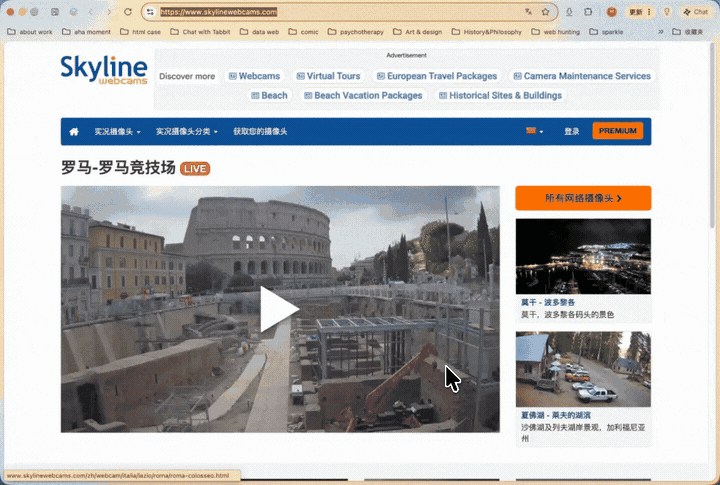This screenshot has width=720, height=485.
Task: Open the 'comic' bookmark folder
Action: (304, 32)
